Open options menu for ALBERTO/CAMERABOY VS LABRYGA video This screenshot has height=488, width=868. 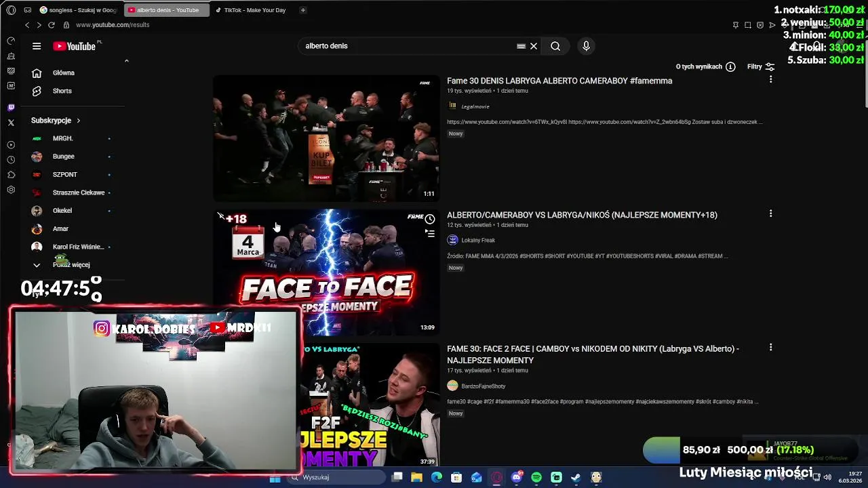[770, 213]
